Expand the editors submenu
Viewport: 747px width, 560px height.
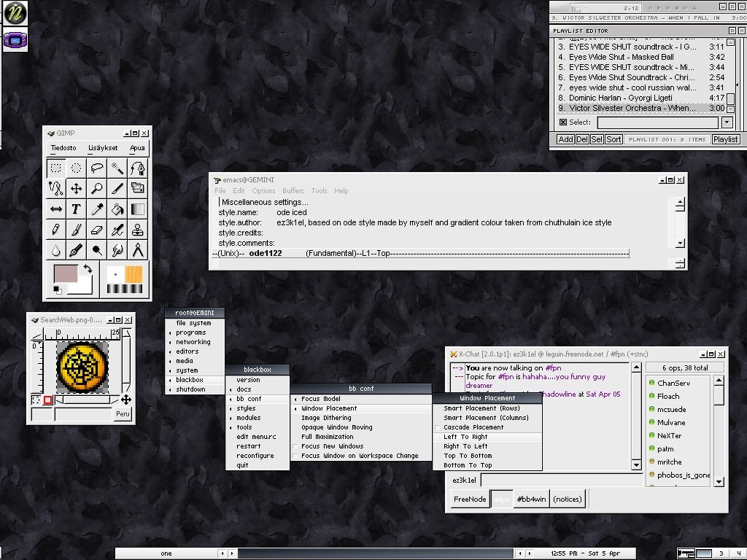coord(194,351)
